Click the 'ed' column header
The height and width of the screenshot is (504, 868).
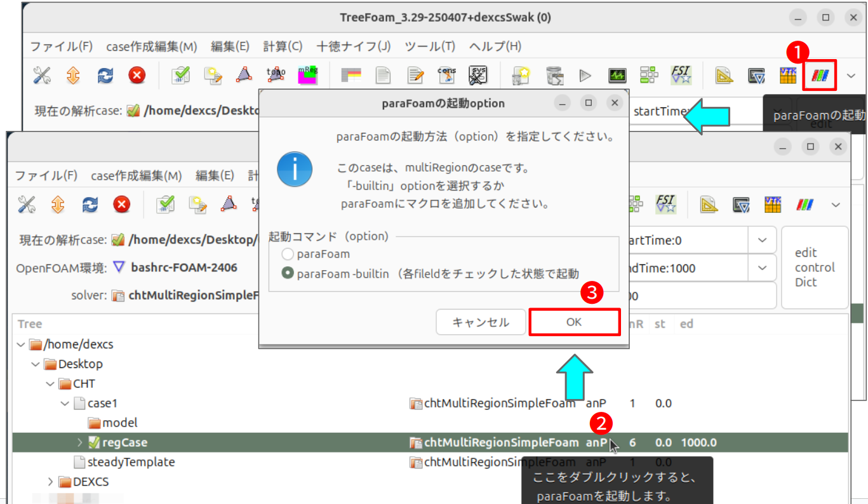point(686,324)
